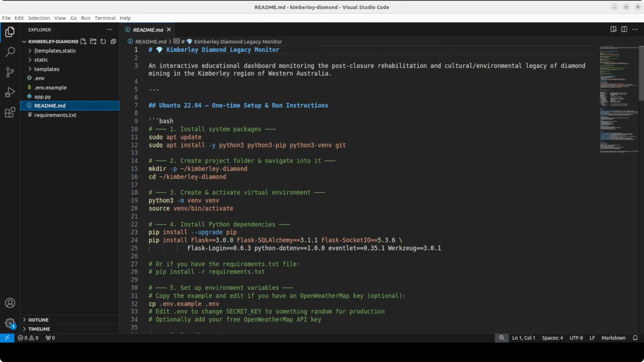
Task: Open the Extensions view
Action: click(10, 112)
